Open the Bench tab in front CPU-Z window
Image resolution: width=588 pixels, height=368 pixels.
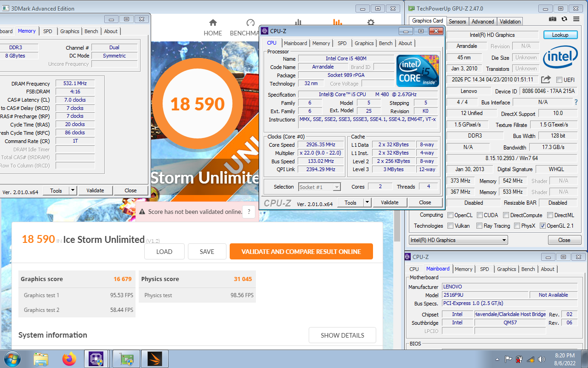coord(386,43)
